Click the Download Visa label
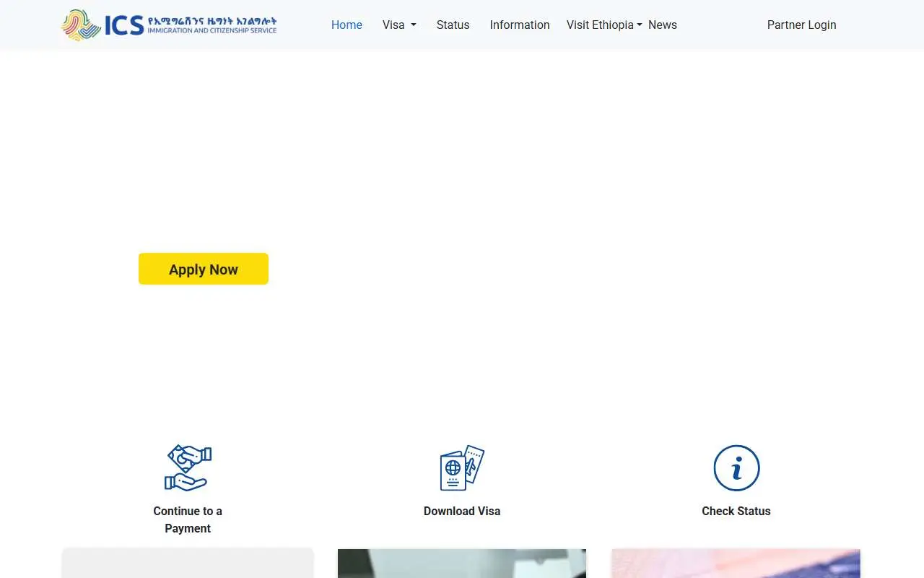The image size is (924, 578). (x=462, y=511)
